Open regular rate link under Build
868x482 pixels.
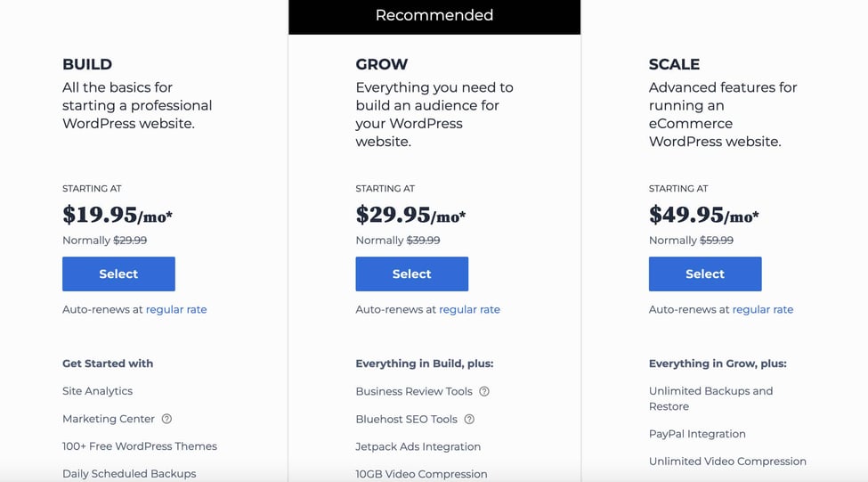(x=176, y=309)
